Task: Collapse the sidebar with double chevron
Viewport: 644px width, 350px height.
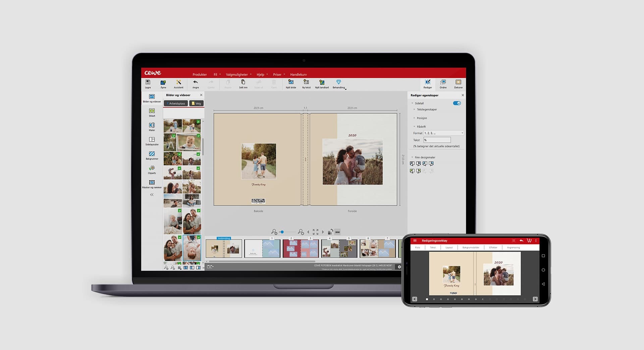Action: 152,195
